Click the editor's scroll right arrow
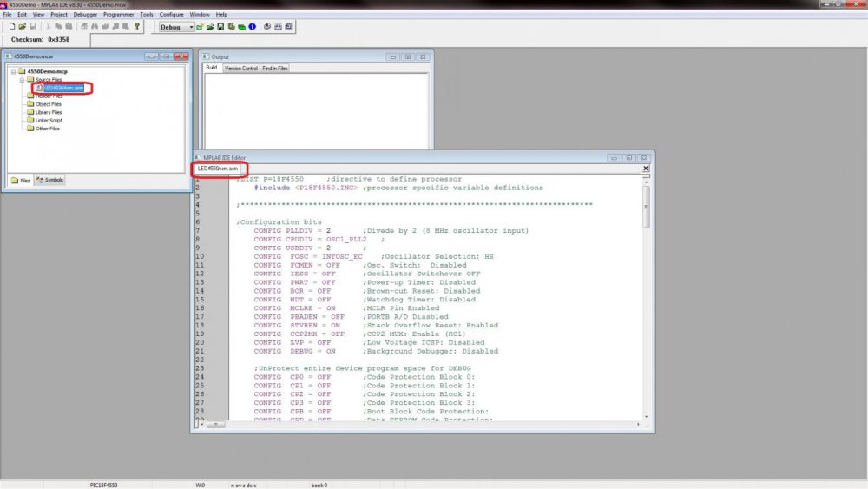The height and width of the screenshot is (489, 868). [638, 424]
